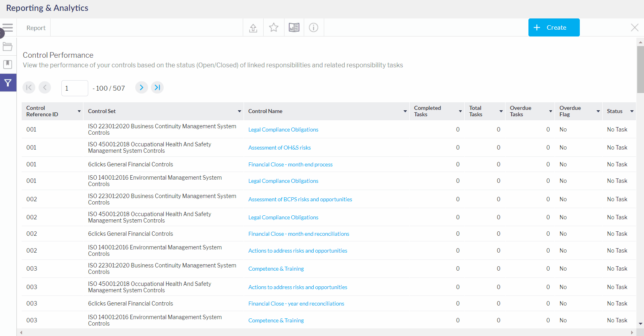644x336 pixels.
Task: Click the Create button
Action: point(554,28)
